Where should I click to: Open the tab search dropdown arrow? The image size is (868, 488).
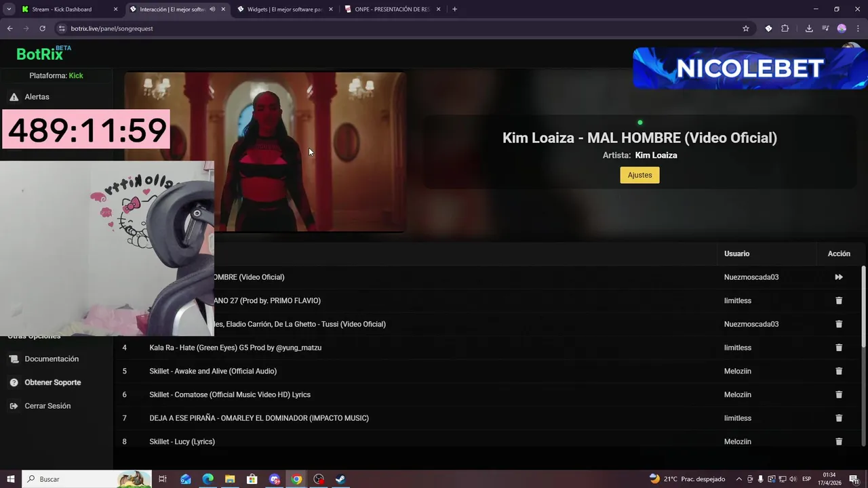pos(9,9)
